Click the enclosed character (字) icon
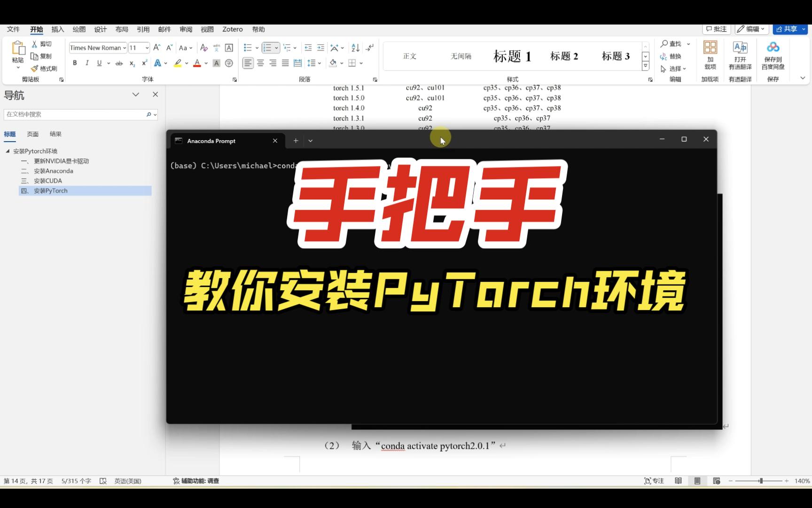 point(229,63)
